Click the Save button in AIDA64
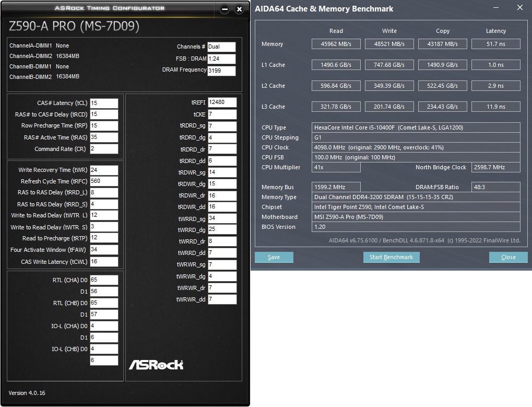The height and width of the screenshot is (407, 532). pyautogui.click(x=274, y=257)
